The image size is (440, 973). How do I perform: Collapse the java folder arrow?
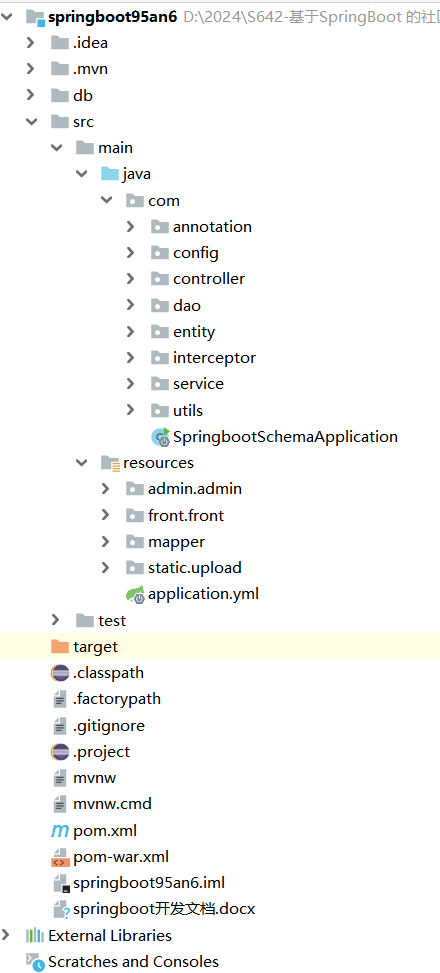point(81,174)
